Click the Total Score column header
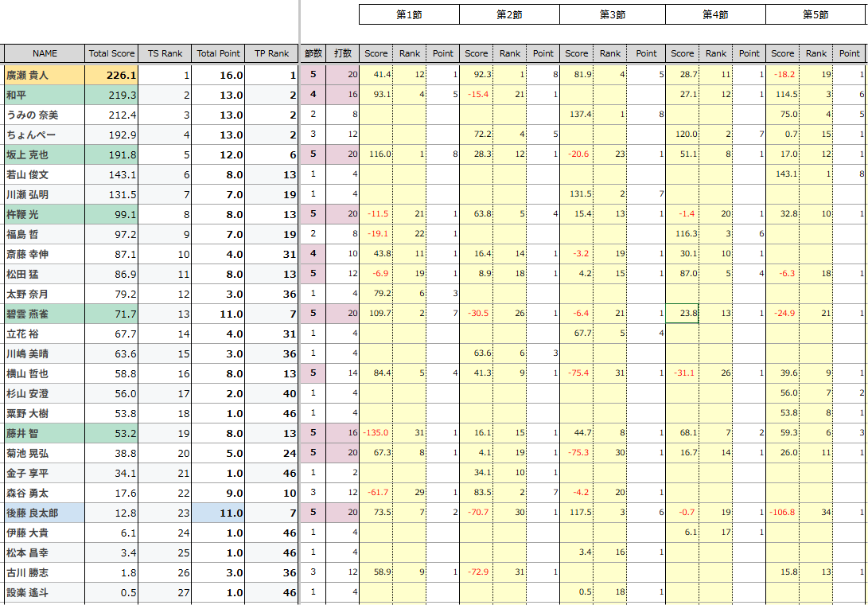868x605 pixels. [x=111, y=54]
